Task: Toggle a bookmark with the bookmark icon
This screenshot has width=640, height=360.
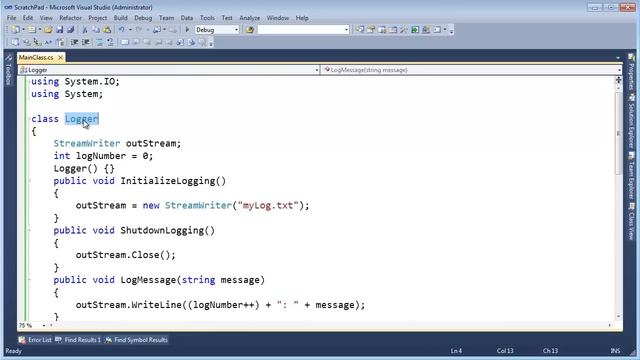Action: [125, 42]
